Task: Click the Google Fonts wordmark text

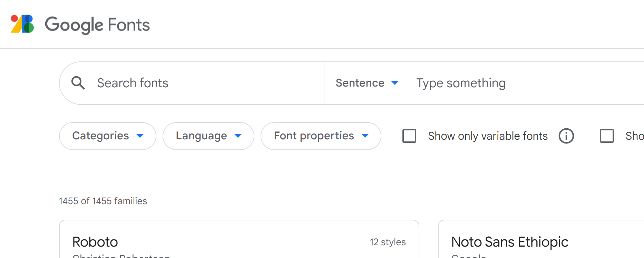Action: 97,25
